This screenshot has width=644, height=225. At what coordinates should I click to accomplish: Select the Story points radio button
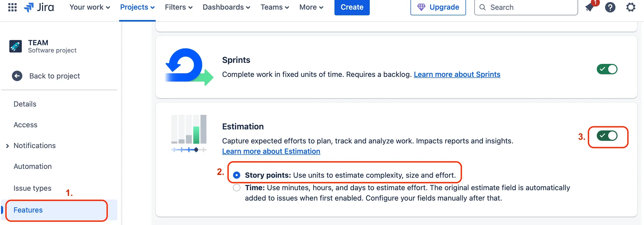[x=237, y=175]
